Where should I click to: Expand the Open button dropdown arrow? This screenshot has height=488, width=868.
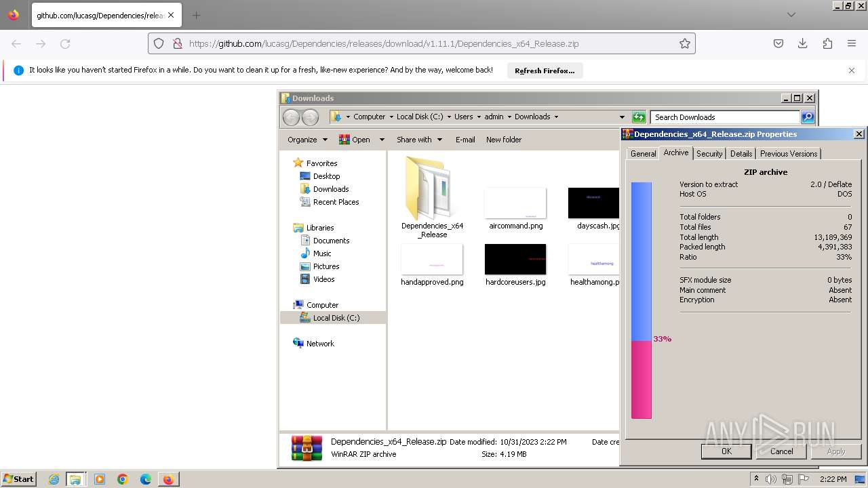coord(381,140)
